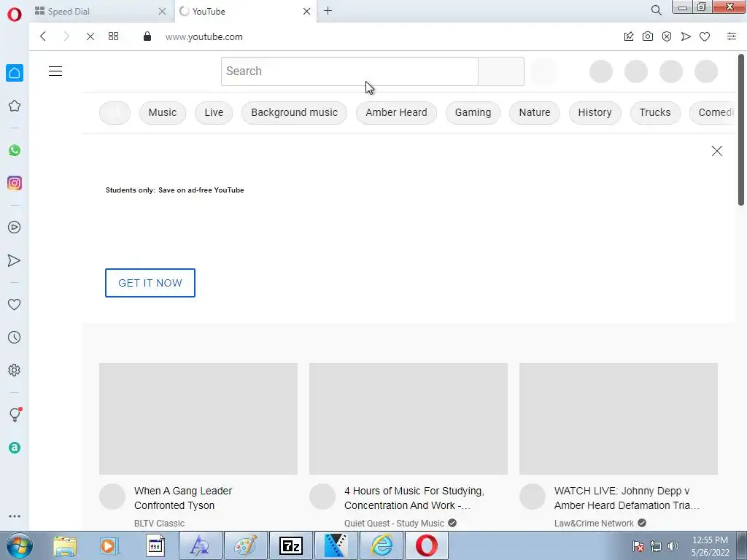This screenshot has width=747, height=560.
Task: Open sidebar three-dots setup menu
Action: pyautogui.click(x=15, y=516)
